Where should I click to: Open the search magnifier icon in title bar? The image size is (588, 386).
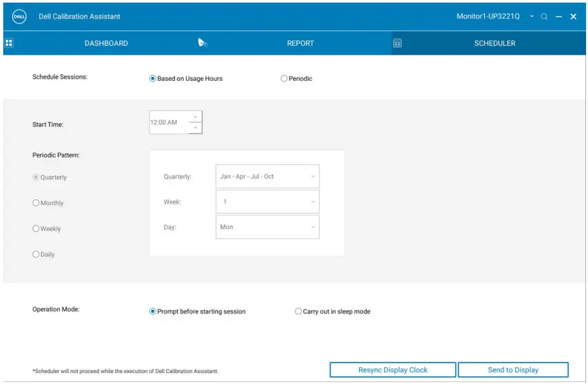544,16
